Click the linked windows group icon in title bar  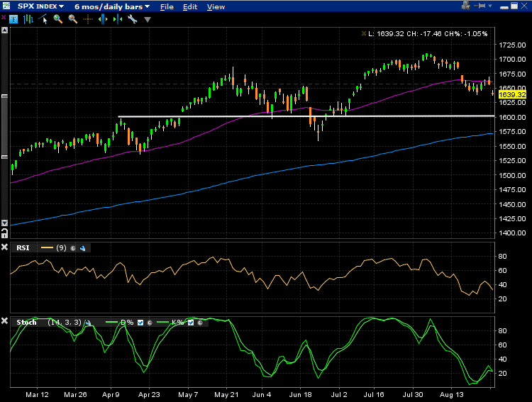pyautogui.click(x=465, y=6)
